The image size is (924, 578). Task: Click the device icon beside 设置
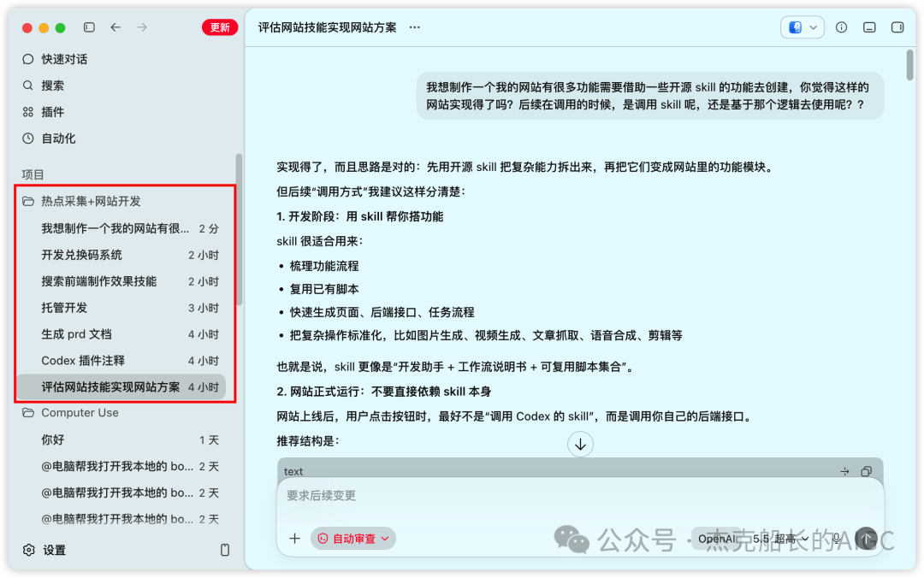[224, 551]
